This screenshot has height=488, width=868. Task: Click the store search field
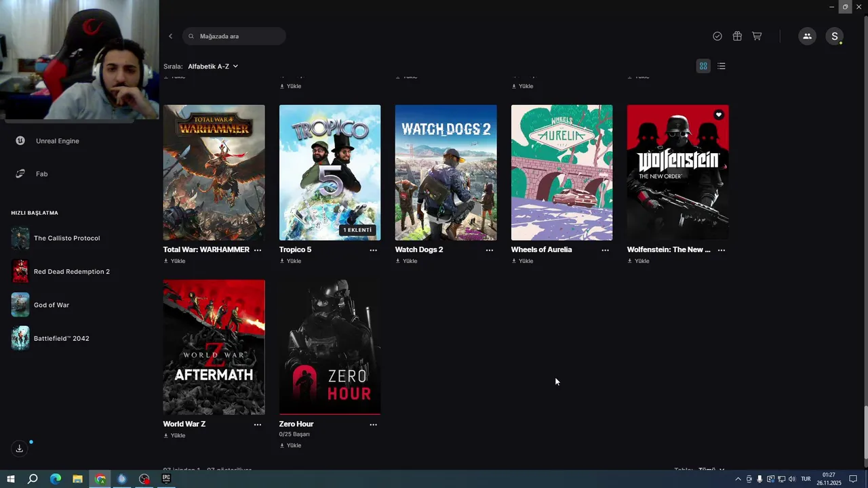(234, 36)
